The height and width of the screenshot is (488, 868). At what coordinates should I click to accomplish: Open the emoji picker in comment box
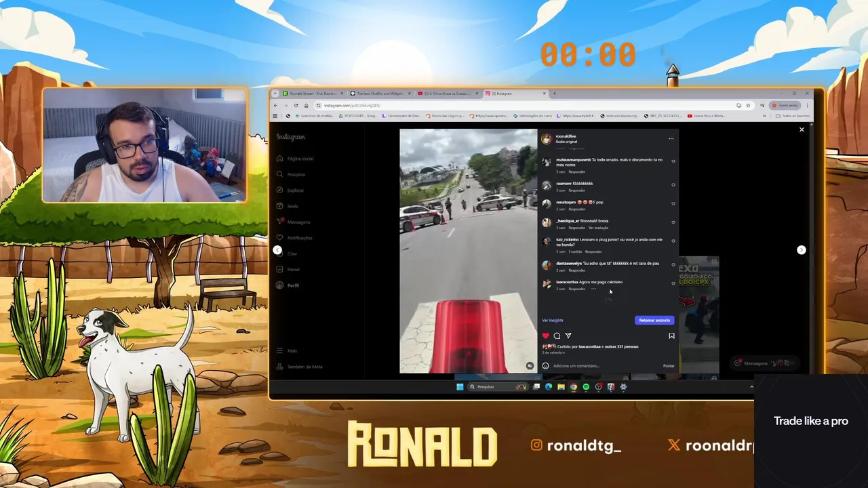(545, 366)
